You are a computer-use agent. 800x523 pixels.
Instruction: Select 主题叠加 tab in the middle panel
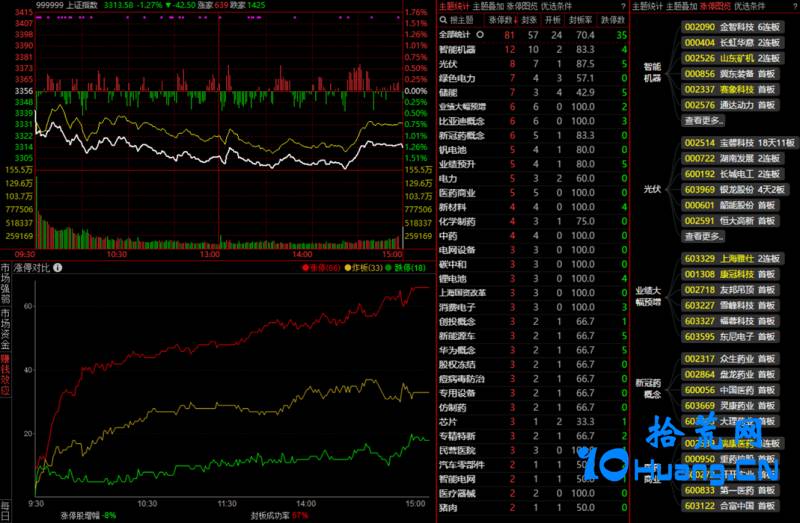[x=488, y=6]
